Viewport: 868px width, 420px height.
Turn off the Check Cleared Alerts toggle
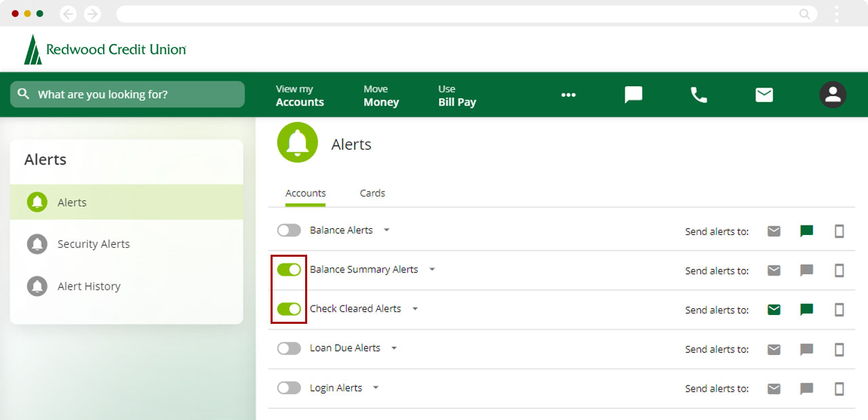289,309
